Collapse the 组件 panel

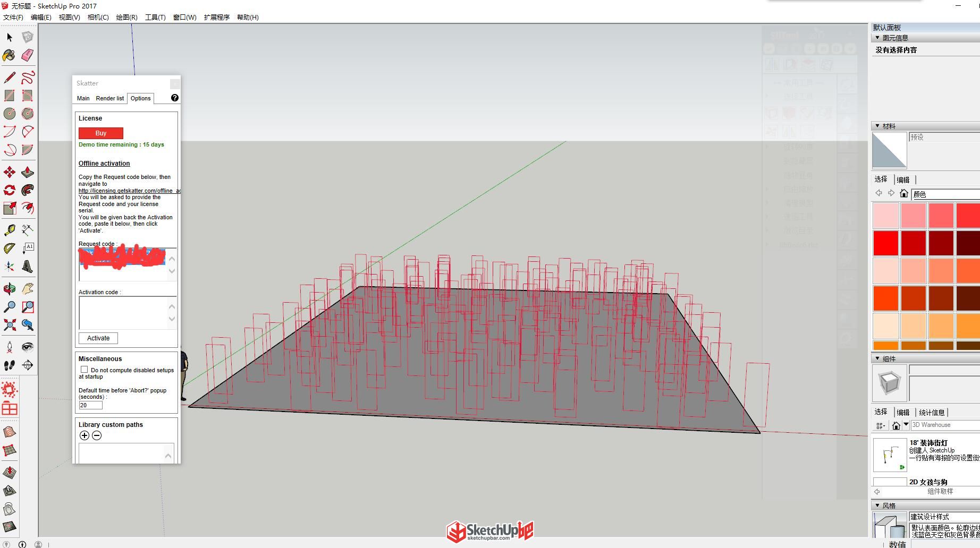pyautogui.click(x=877, y=358)
